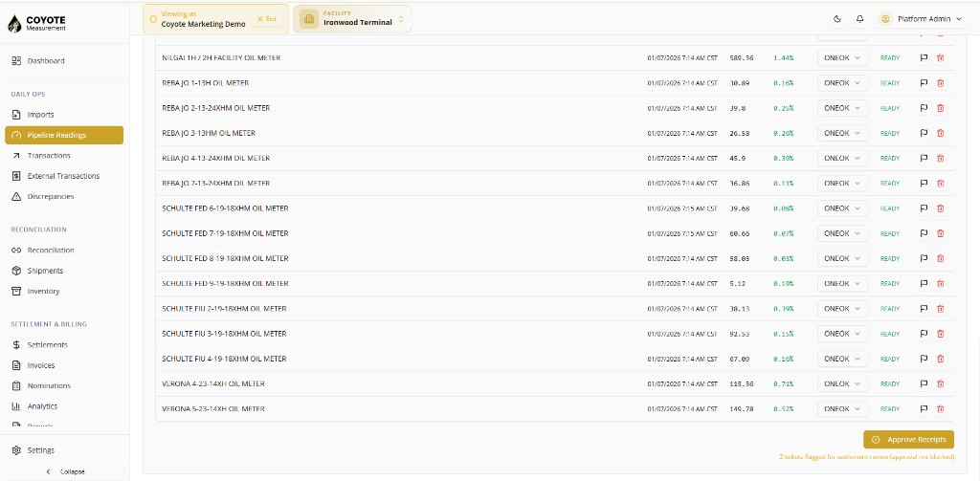Image resolution: width=980 pixels, height=481 pixels.
Task: Click the Approve Receipts button
Action: click(x=909, y=440)
